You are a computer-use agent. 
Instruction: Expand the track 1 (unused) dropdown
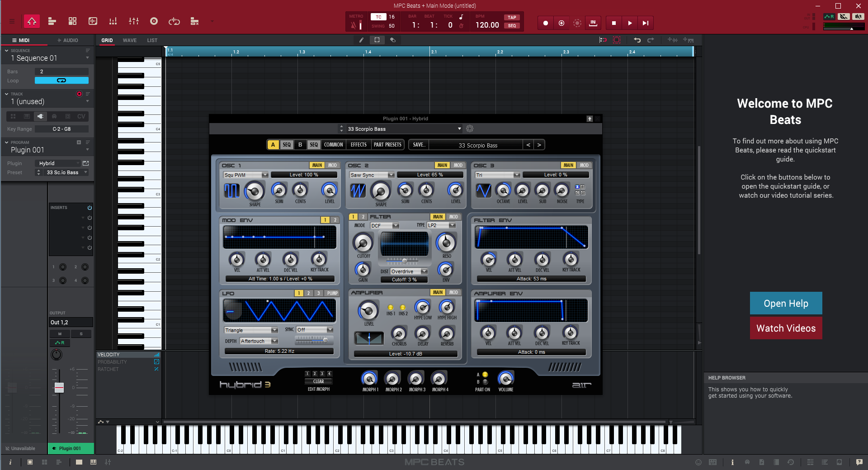click(x=87, y=101)
